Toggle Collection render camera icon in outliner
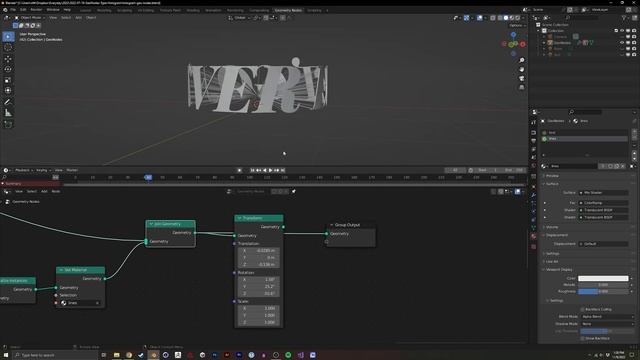The height and width of the screenshot is (360, 640). click(633, 31)
